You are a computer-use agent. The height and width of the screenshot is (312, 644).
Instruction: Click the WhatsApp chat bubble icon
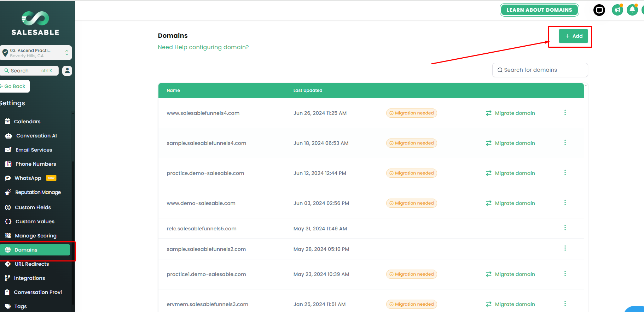pyautogui.click(x=8, y=178)
